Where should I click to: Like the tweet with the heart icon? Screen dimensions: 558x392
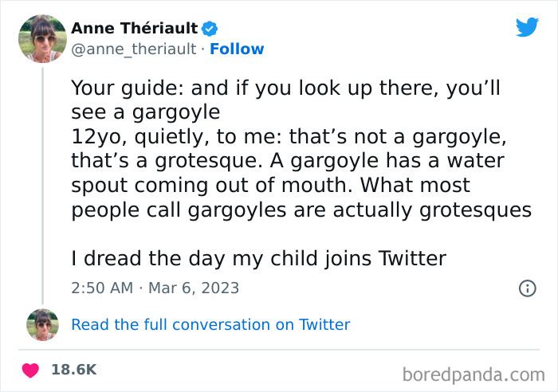pyautogui.click(x=31, y=370)
